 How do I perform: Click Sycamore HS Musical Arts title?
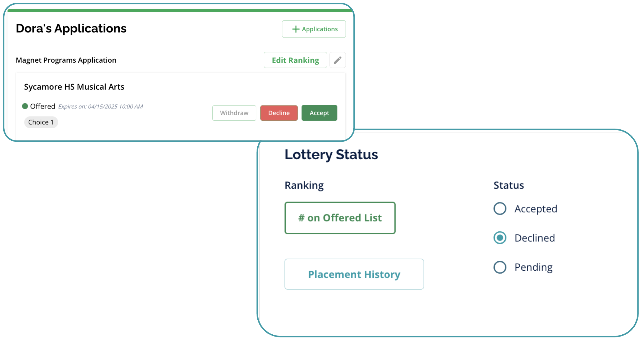coord(74,87)
